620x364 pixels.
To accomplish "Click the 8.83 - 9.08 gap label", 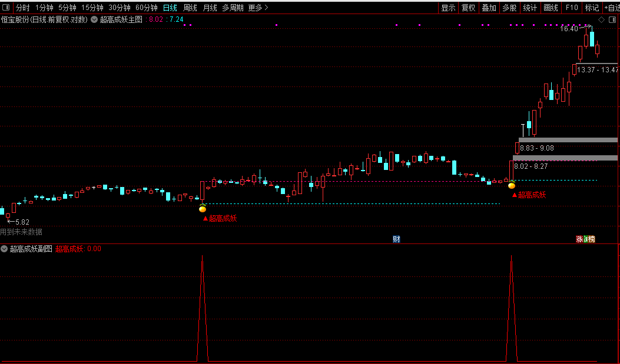I will pos(537,148).
